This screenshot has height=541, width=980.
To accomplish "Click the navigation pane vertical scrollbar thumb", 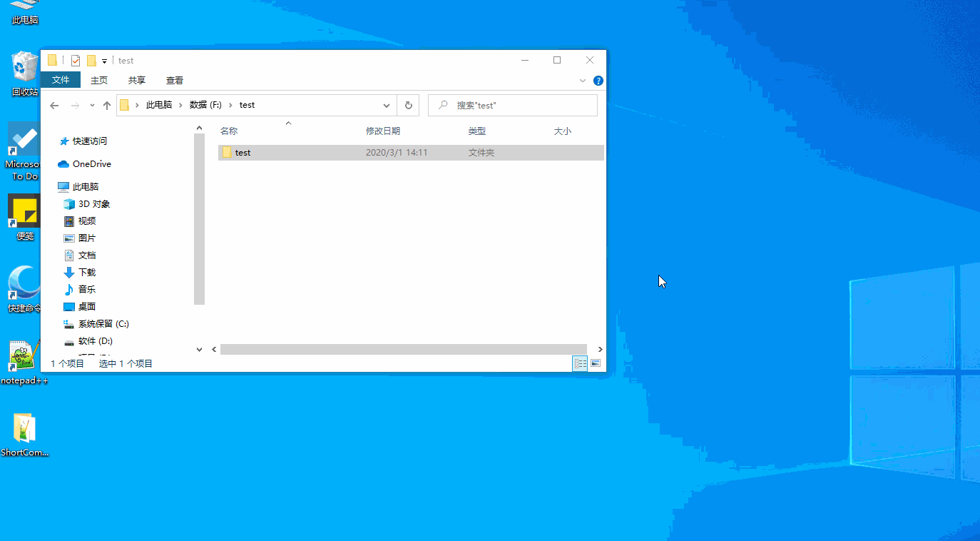I will click(199, 220).
